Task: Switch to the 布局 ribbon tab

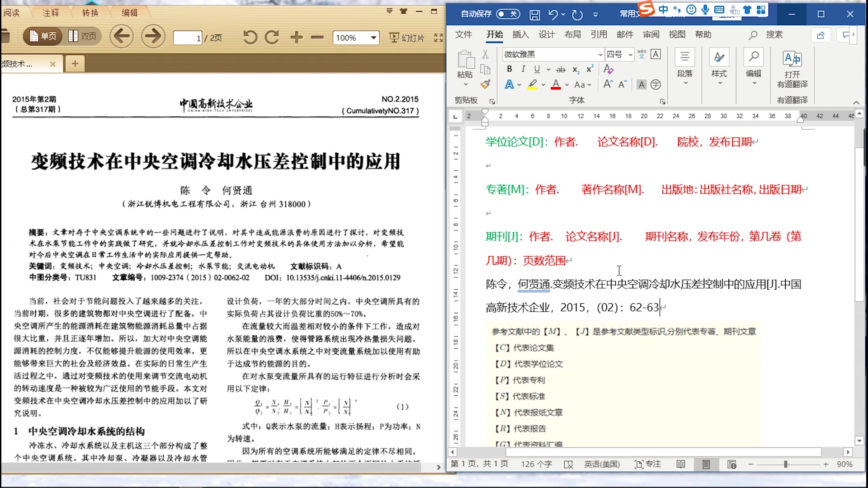Action: point(573,34)
